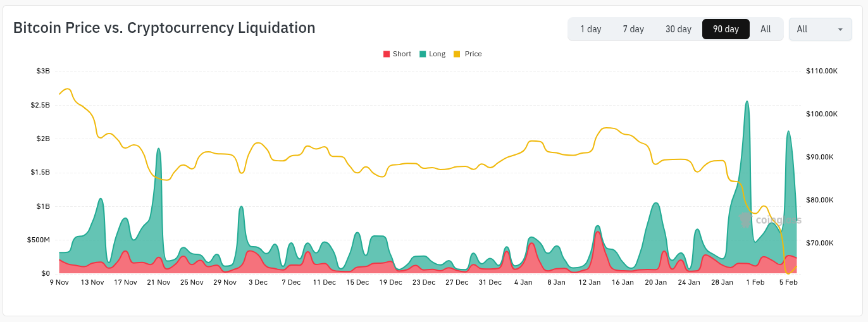Open the All exchanges dropdown
The image size is (868, 322).
(x=820, y=29)
